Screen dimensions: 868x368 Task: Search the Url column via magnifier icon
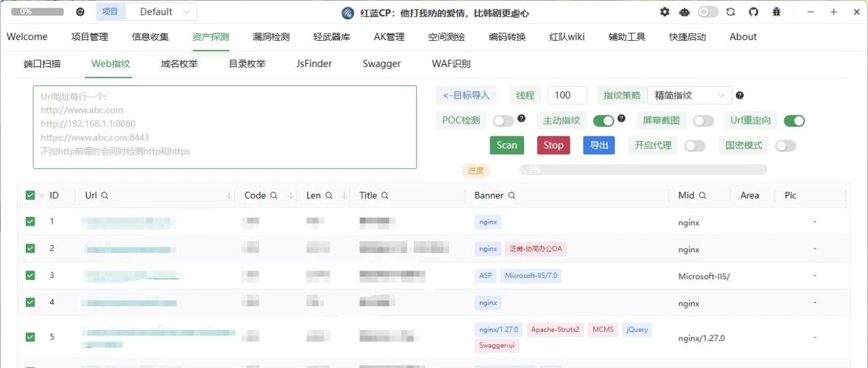tap(104, 195)
